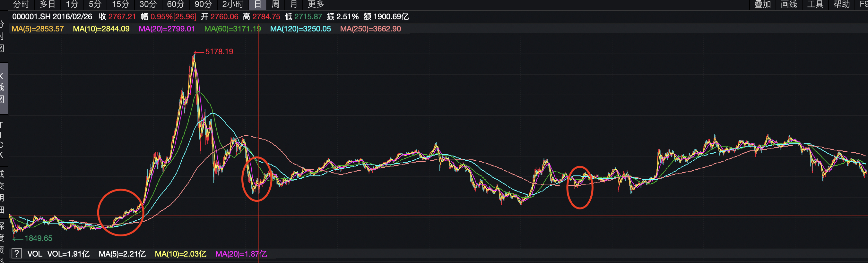The width and height of the screenshot is (868, 263).
Task: Click the question mark icon beside VOL
Action: click(x=16, y=254)
